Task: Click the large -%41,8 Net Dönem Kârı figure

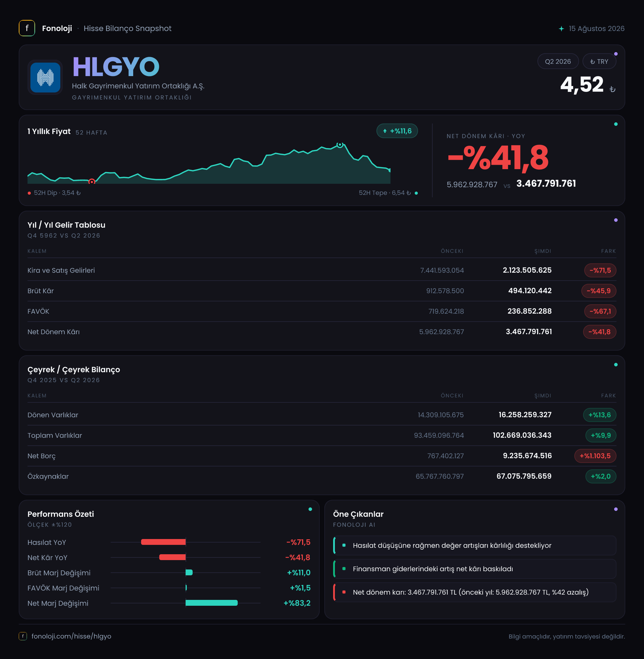Action: tap(498, 158)
